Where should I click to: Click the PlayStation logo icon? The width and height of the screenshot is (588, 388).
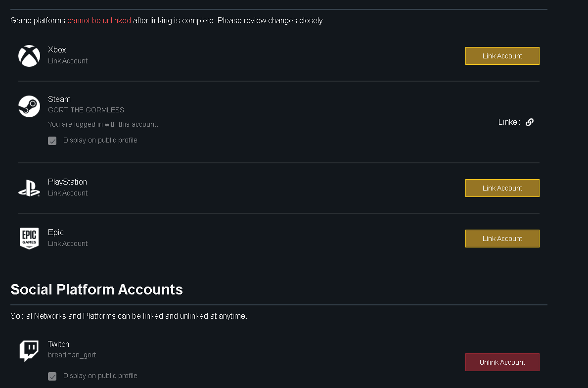coord(29,188)
